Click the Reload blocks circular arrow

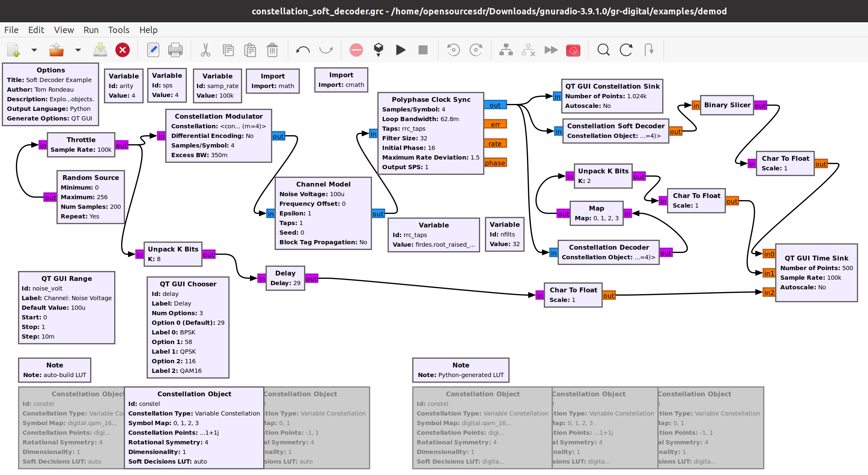[626, 50]
